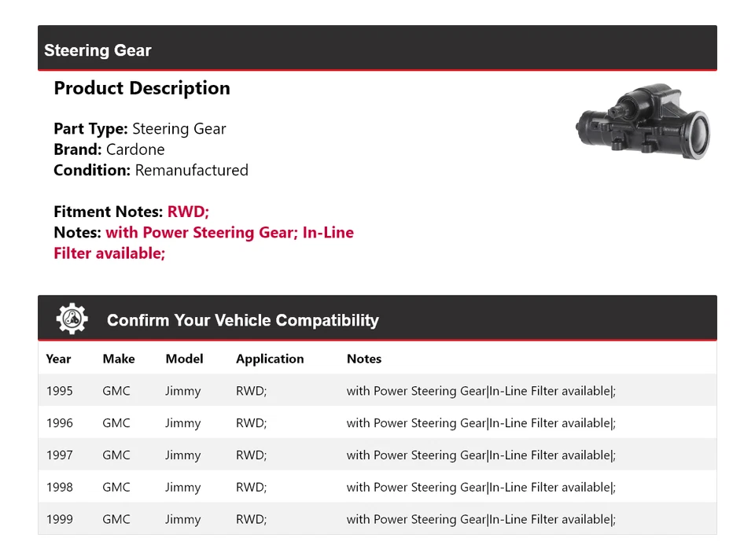Select the Application column header

tap(270, 359)
